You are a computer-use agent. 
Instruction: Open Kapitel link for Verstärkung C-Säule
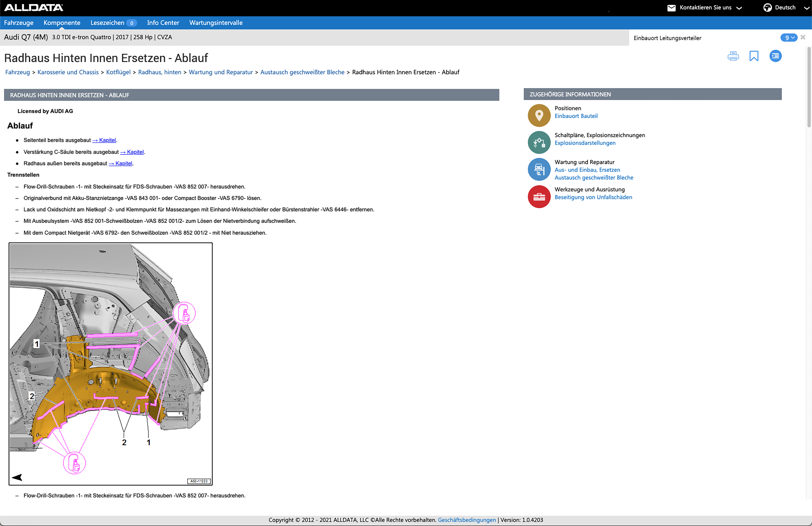132,152
